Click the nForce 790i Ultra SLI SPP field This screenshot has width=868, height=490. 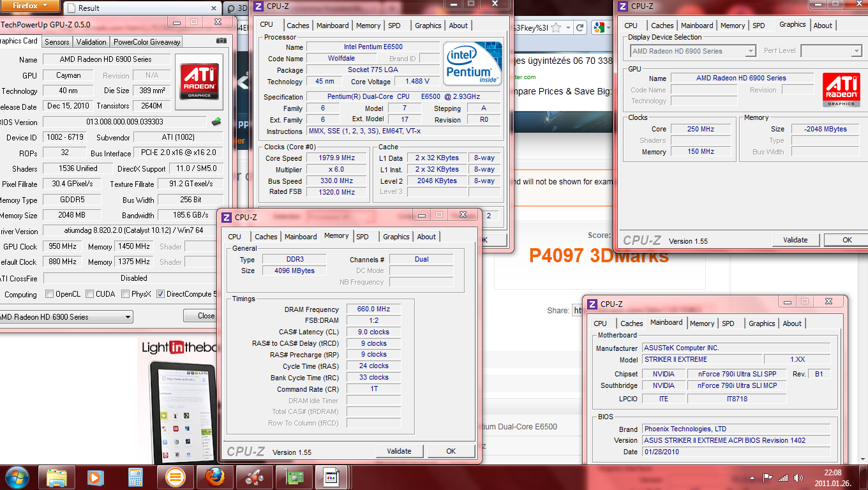737,374
